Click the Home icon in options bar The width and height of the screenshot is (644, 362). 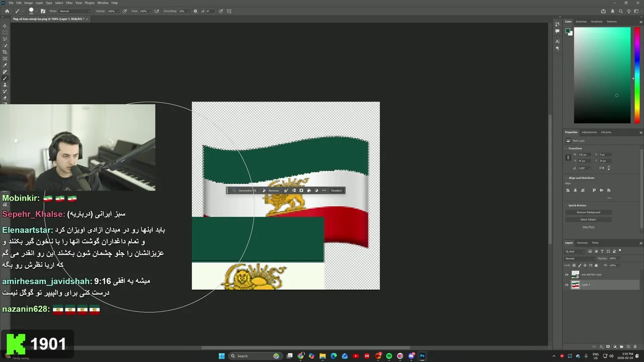pos(7,11)
